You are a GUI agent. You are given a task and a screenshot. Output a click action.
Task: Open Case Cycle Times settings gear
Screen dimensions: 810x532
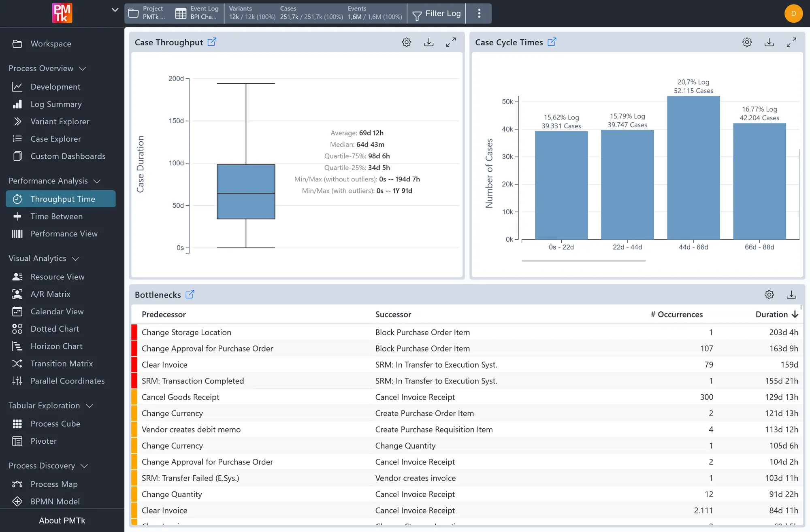click(x=747, y=42)
